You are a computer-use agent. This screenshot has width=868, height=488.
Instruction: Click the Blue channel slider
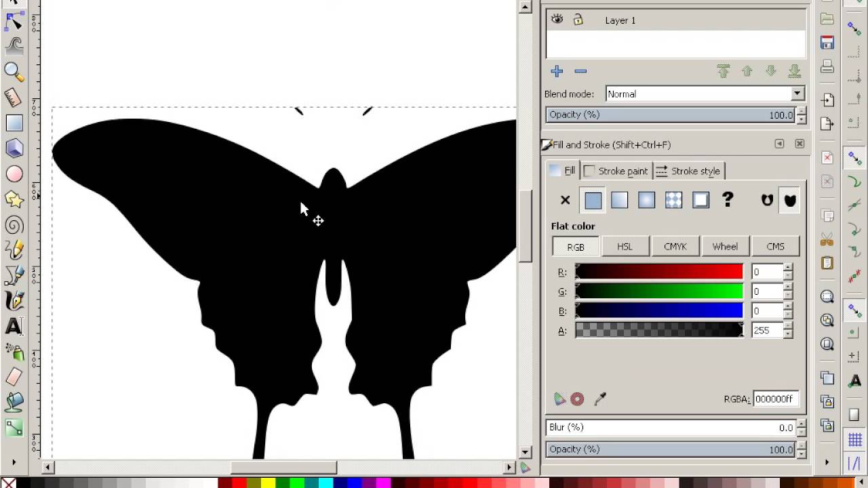tap(659, 310)
